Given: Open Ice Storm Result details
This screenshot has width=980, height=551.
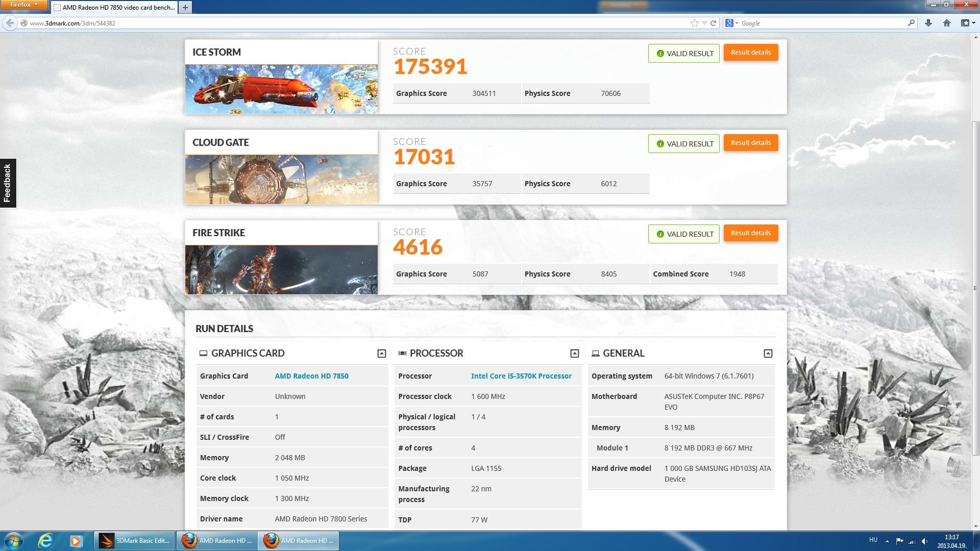Looking at the screenshot, I should (751, 53).
